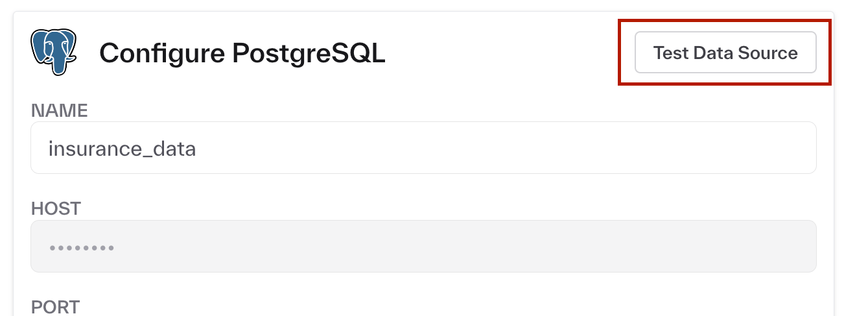The width and height of the screenshot is (868, 316).
Task: Click the PORT caption below Host
Action: (55, 306)
